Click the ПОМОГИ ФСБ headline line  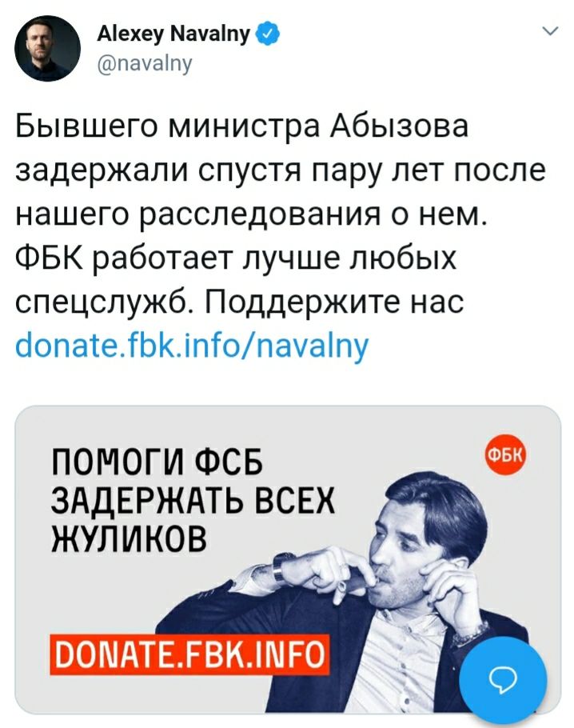157,462
